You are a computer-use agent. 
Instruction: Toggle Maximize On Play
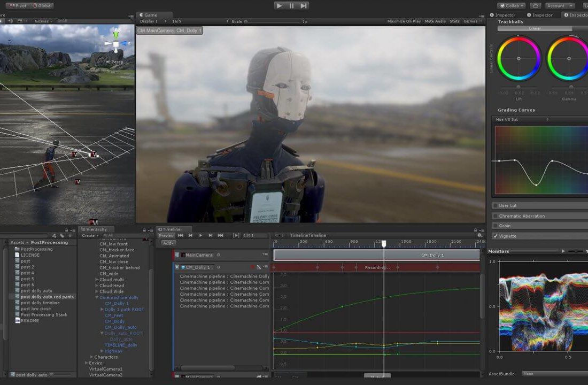[404, 21]
